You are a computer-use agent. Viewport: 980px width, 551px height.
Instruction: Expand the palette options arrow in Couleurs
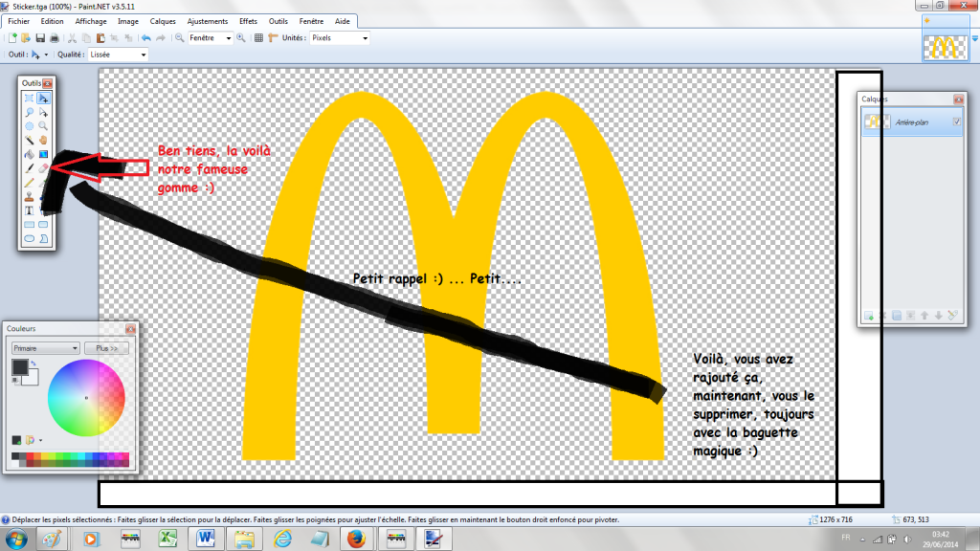pyautogui.click(x=40, y=440)
